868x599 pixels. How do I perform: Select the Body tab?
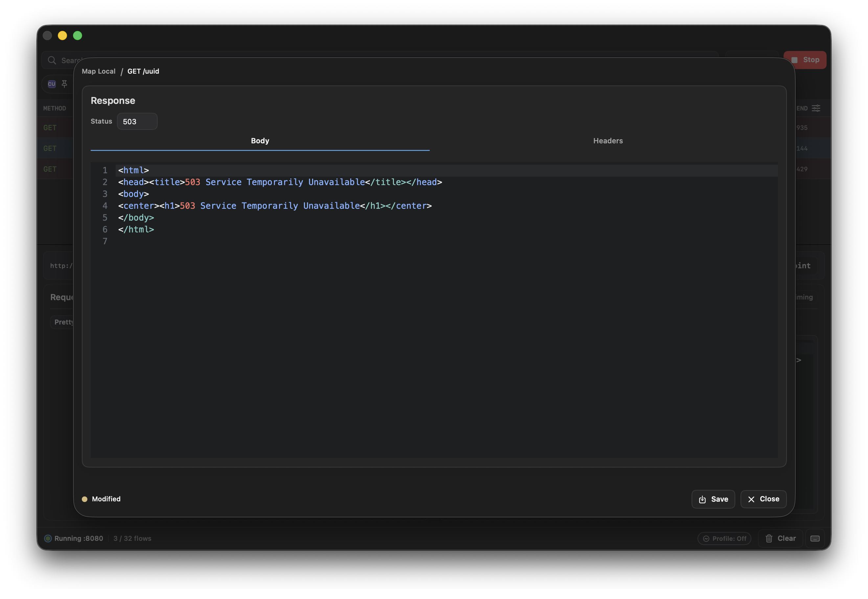(x=260, y=141)
